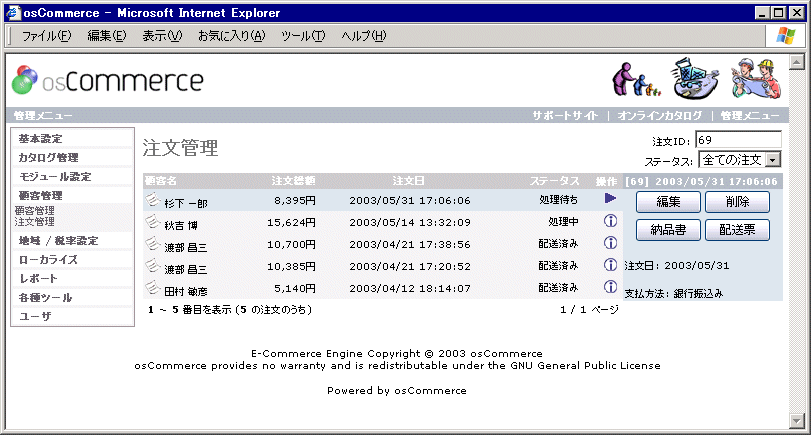This screenshot has width=811, height=435.
Task: Open the お気に入り(A) menu
Action: [231, 36]
